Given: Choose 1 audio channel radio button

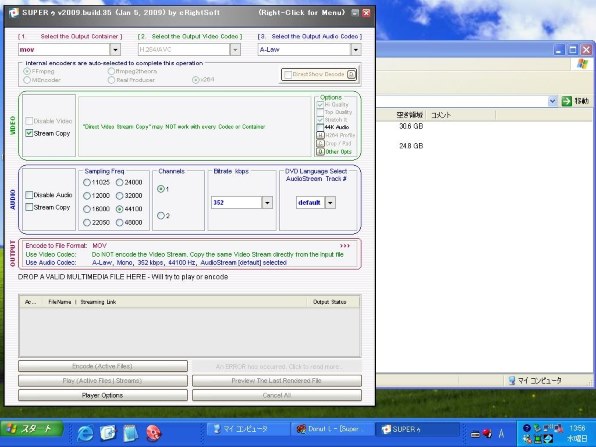Looking at the screenshot, I should [161, 189].
